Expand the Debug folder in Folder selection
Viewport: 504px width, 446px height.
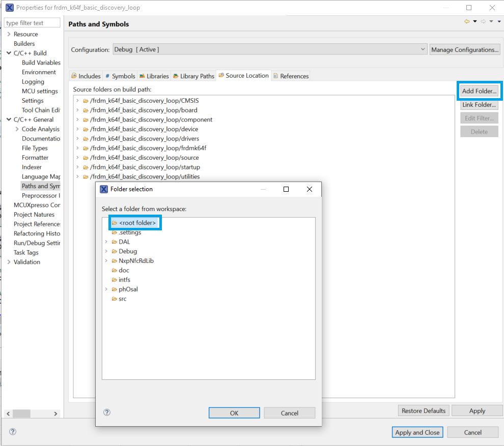coord(106,251)
